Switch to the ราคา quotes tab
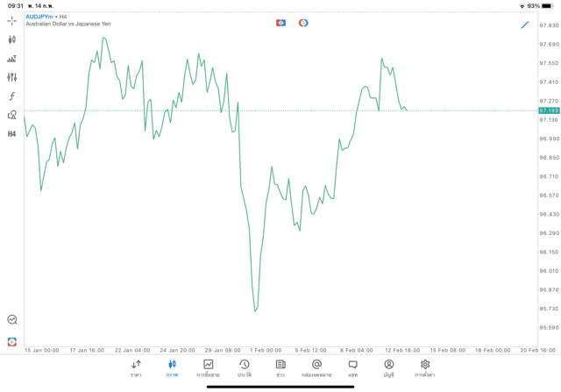561x392 pixels. [x=136, y=368]
